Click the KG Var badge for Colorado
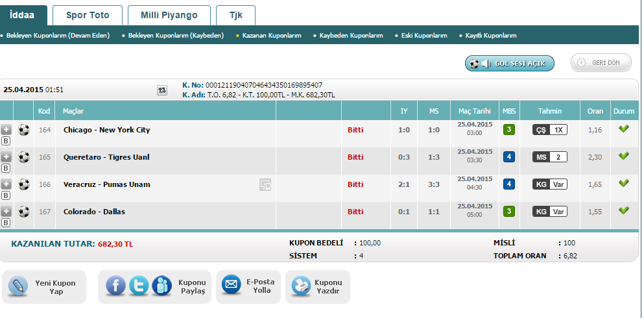Image resolution: width=644 pixels, height=322 pixels. tap(550, 212)
